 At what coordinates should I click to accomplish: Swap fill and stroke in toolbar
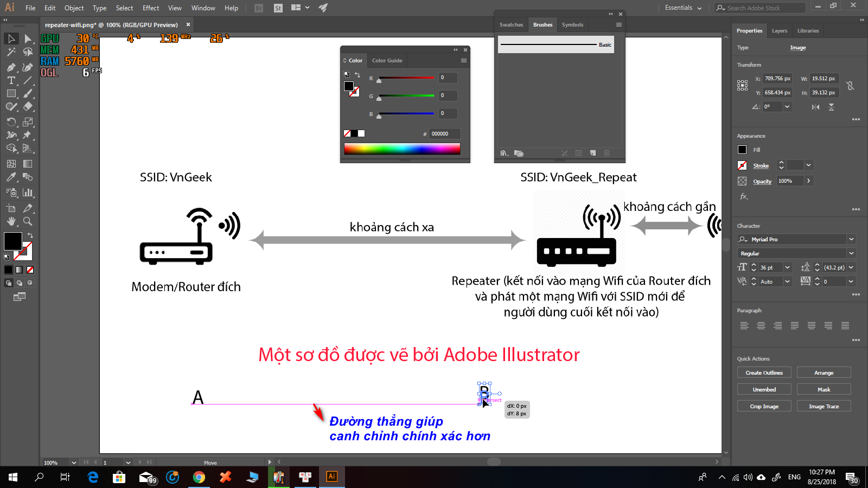point(30,235)
